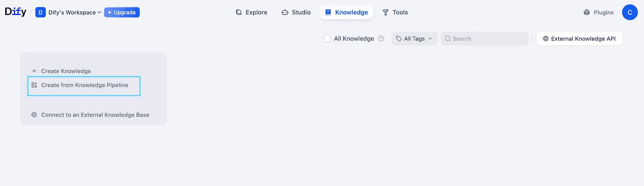Image resolution: width=644 pixels, height=186 pixels.
Task: Click the Knowledge Pipeline grid icon
Action: [34, 85]
